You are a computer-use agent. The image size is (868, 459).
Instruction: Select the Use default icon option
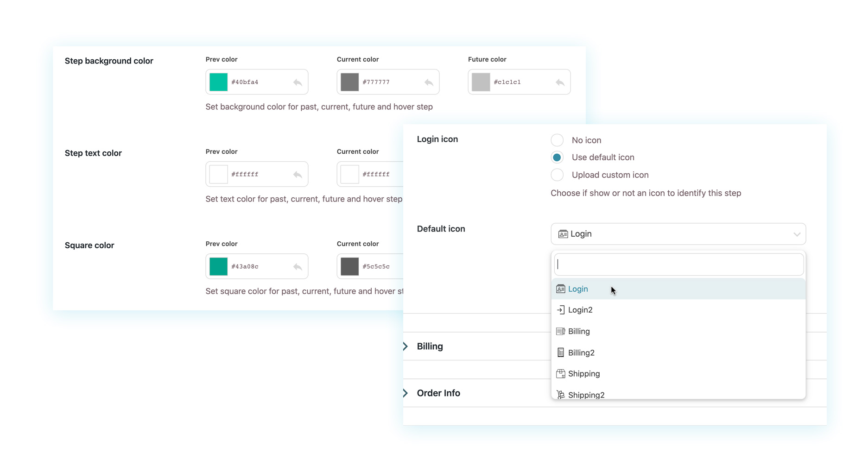tap(557, 157)
